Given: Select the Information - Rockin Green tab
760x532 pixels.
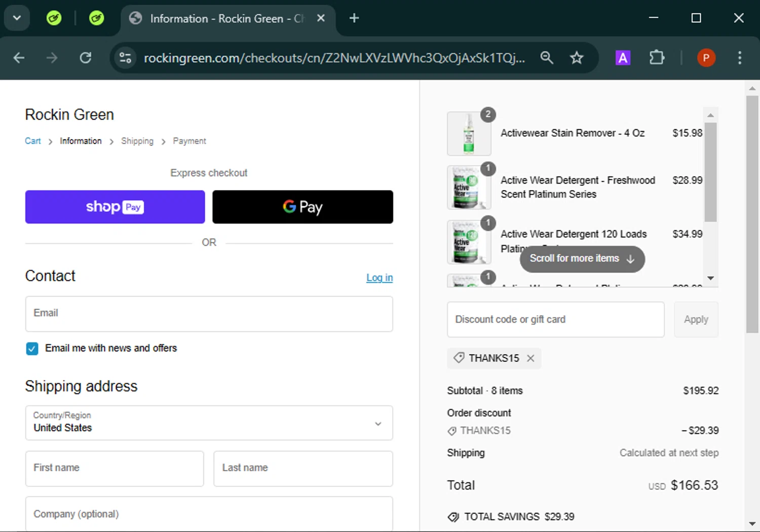Looking at the screenshot, I should [x=227, y=19].
